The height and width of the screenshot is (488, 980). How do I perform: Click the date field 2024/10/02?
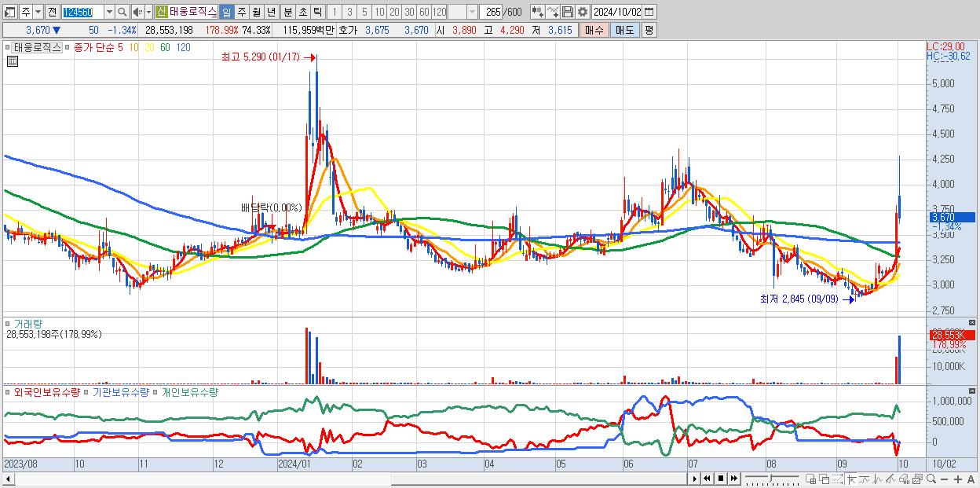pos(618,12)
